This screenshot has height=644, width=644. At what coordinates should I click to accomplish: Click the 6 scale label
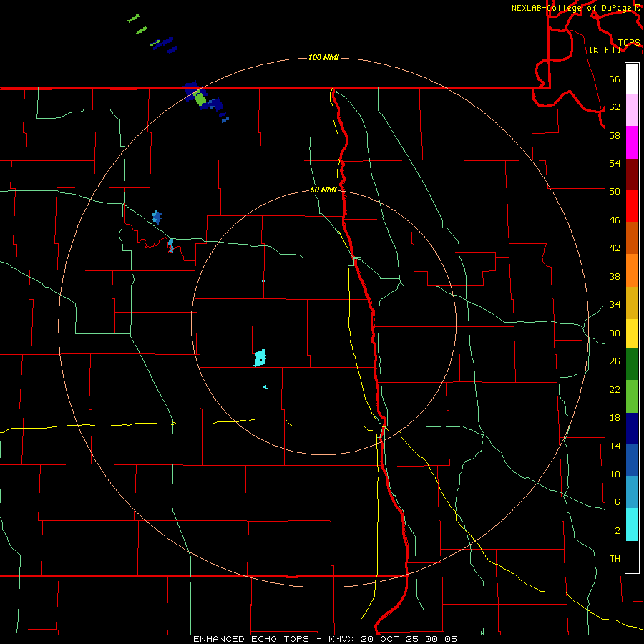(x=618, y=502)
